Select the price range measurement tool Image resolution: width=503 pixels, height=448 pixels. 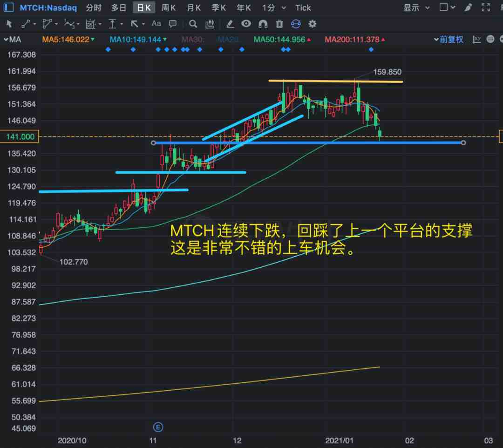click(x=112, y=24)
